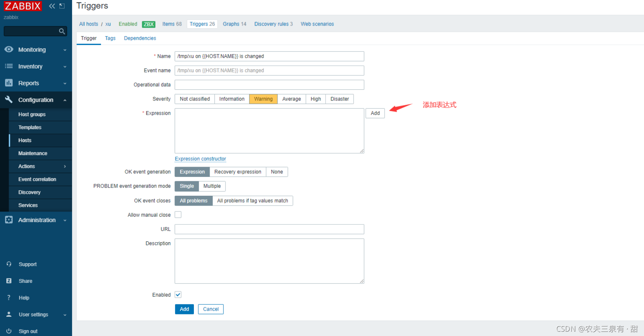This screenshot has height=336, width=644.
Task: Choose Single problem event generation mode
Action: coord(187,186)
